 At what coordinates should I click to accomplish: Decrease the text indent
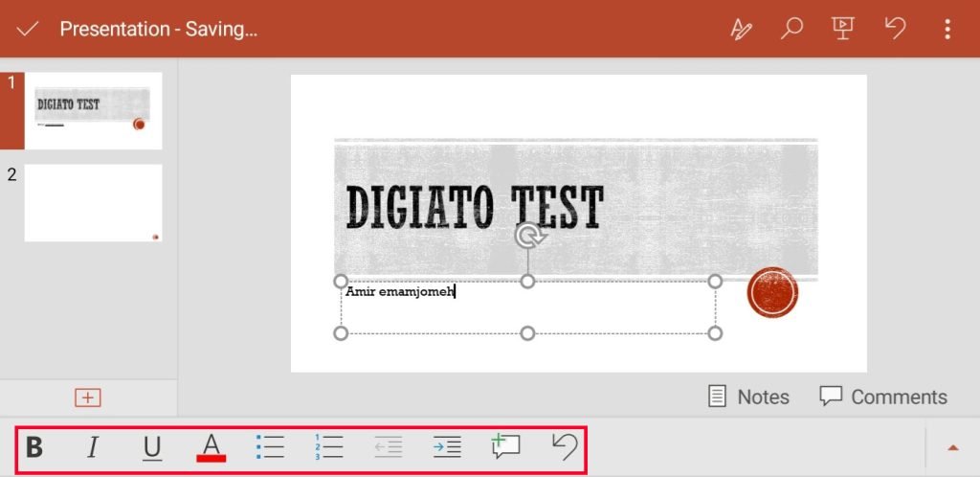click(389, 447)
